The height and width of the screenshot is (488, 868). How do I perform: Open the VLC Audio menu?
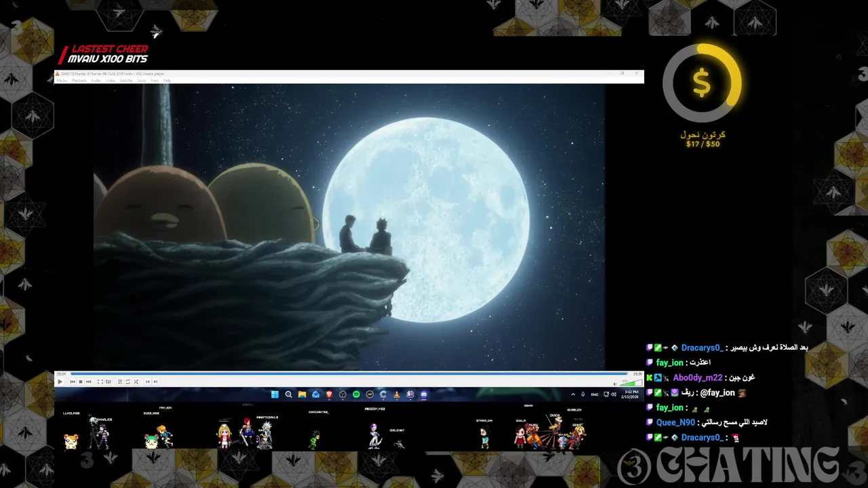coord(96,81)
